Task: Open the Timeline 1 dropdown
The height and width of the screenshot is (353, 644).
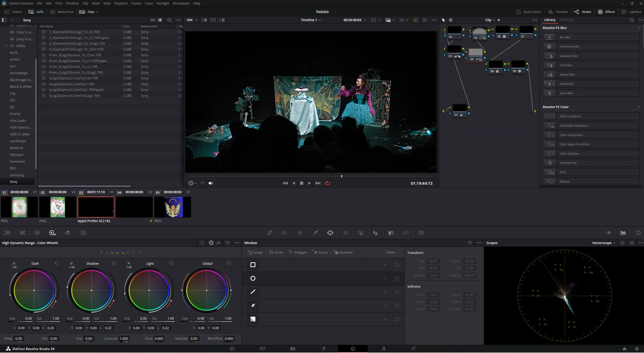Action: [x=311, y=20]
